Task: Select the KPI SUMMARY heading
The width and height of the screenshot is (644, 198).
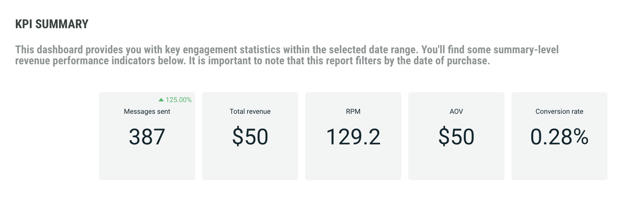Action: (x=52, y=24)
